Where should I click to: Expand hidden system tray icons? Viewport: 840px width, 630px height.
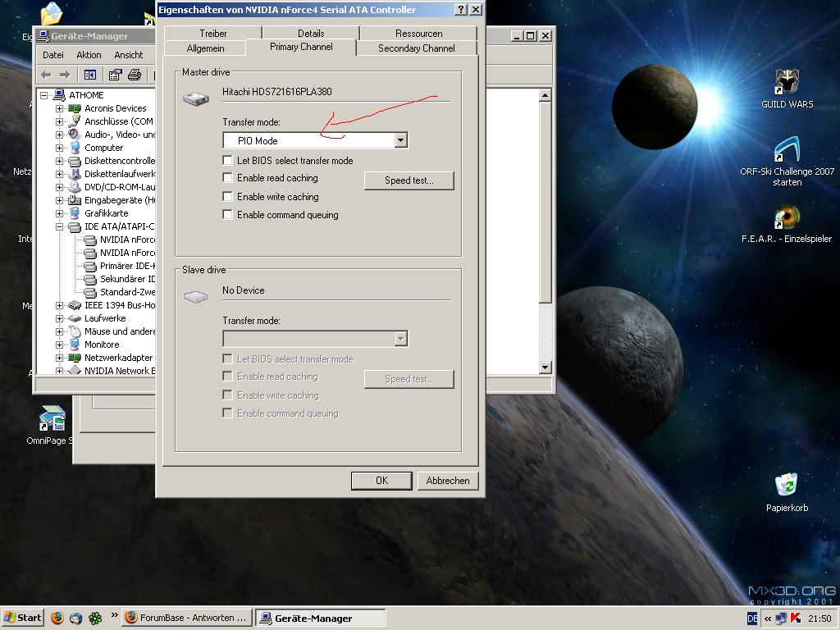(768, 619)
